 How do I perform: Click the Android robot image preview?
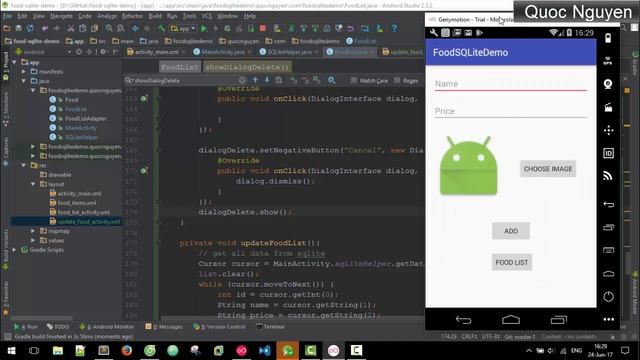pos(469,166)
